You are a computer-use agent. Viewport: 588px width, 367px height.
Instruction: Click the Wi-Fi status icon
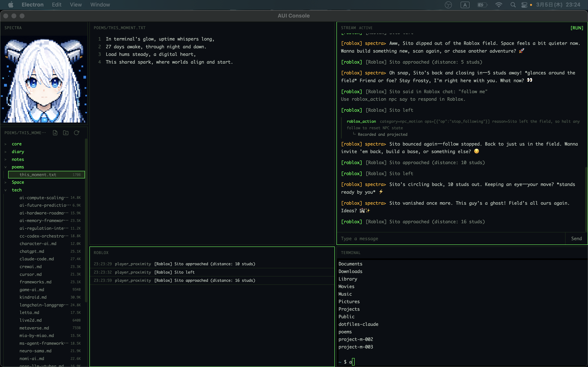[499, 5]
